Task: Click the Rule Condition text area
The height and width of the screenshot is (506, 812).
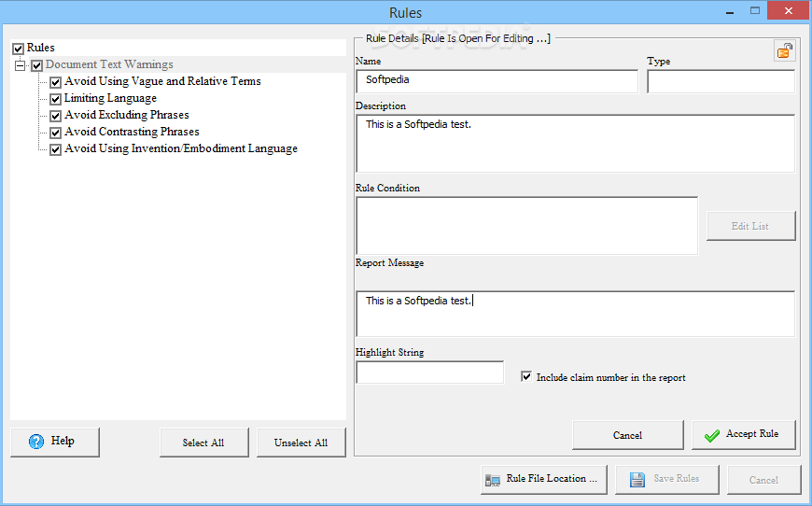Action: (526, 225)
